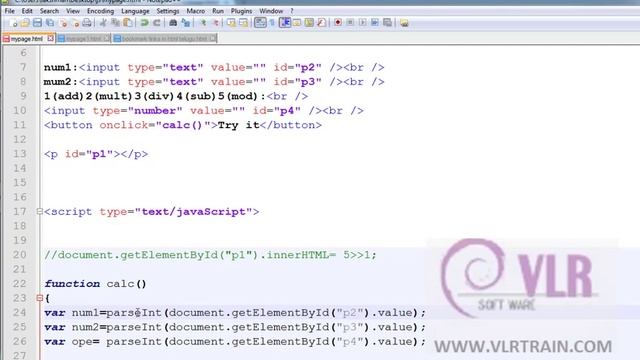Click line number 20 in the margin
The height and width of the screenshot is (360, 640).
click(x=19, y=255)
